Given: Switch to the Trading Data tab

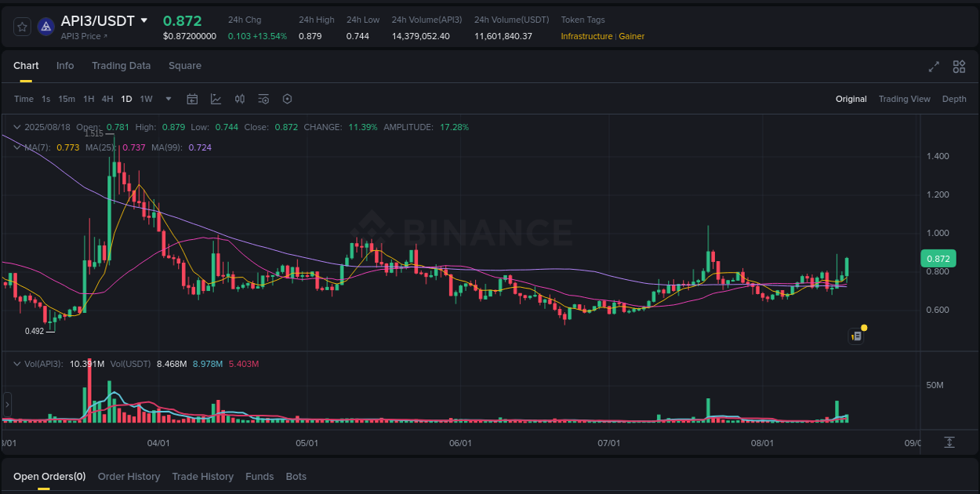Looking at the screenshot, I should pyautogui.click(x=121, y=66).
